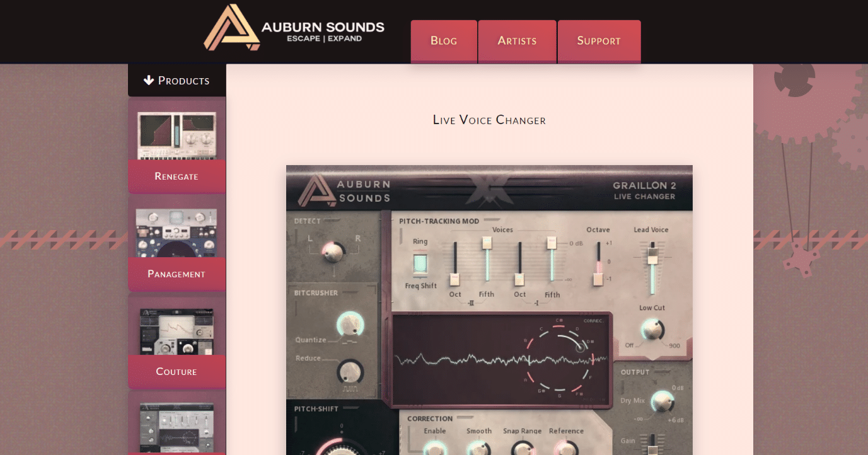The height and width of the screenshot is (455, 868).
Task: Click the G# note on pitch wheel
Action: (541, 391)
